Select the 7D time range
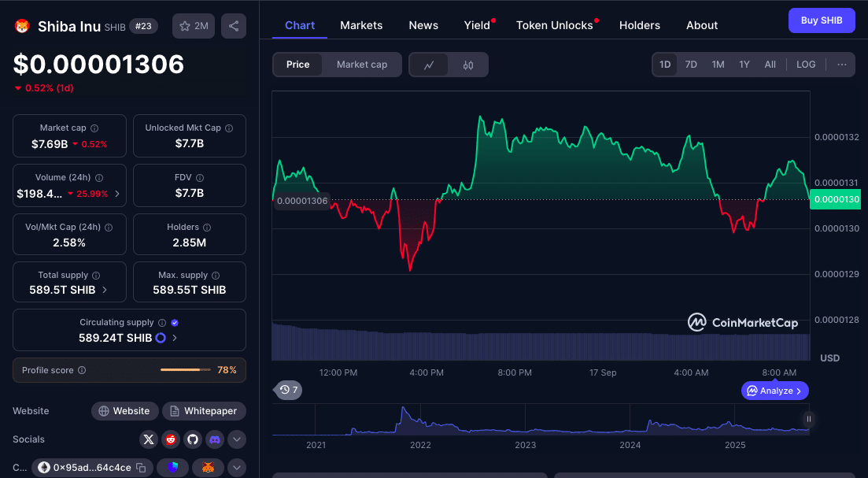This screenshot has height=478, width=868. (691, 65)
